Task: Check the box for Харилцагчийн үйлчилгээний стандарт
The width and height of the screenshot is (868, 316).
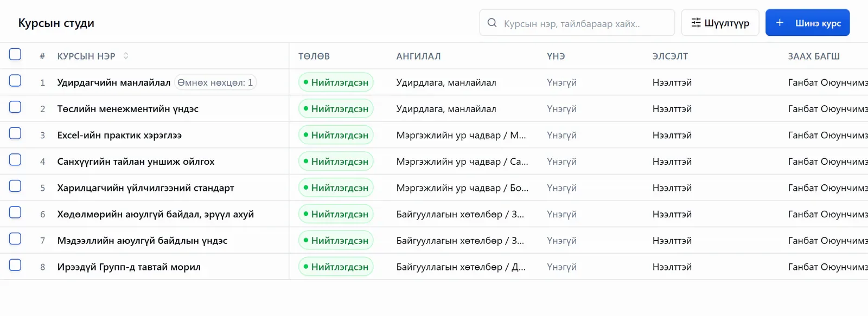Action: (x=15, y=186)
